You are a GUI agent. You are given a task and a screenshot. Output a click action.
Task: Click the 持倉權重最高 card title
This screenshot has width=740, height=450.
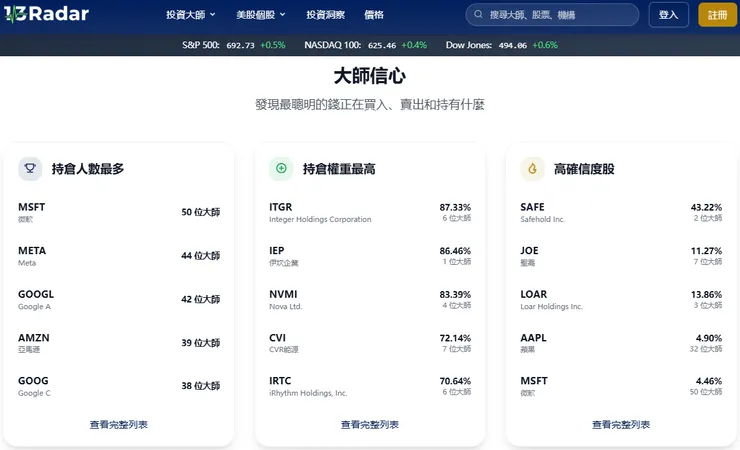pos(339,169)
